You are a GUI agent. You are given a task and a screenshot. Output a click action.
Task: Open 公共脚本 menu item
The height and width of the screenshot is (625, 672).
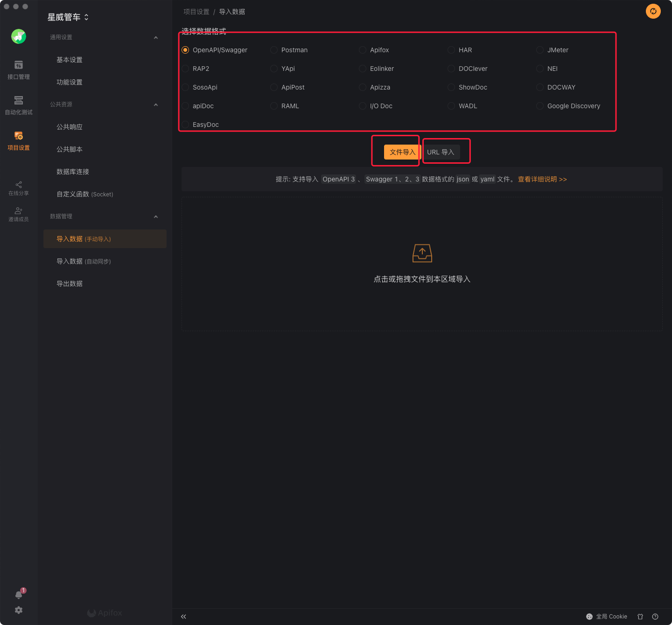pyautogui.click(x=105, y=149)
